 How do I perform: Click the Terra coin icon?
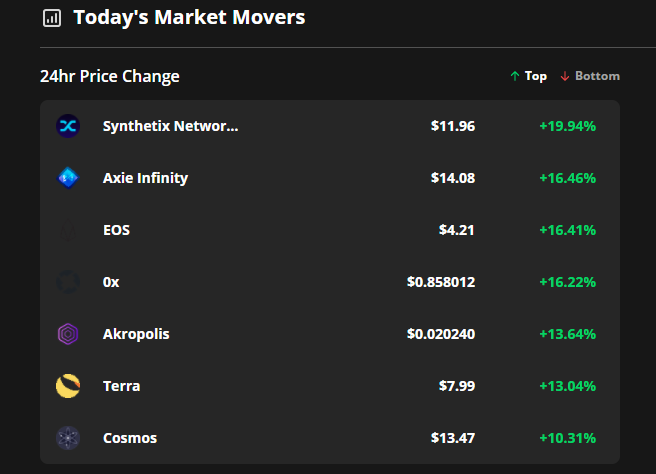coord(68,386)
